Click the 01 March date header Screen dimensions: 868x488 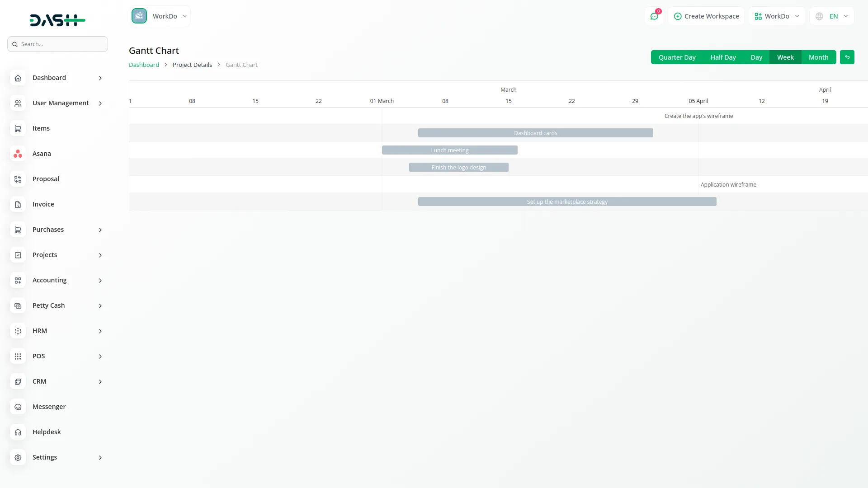(x=382, y=101)
